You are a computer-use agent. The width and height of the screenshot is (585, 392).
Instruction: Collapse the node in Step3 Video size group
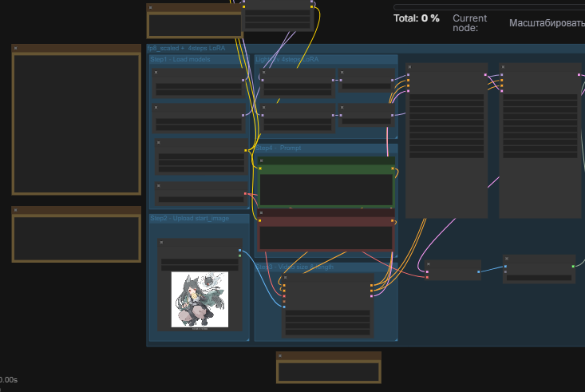286,277
